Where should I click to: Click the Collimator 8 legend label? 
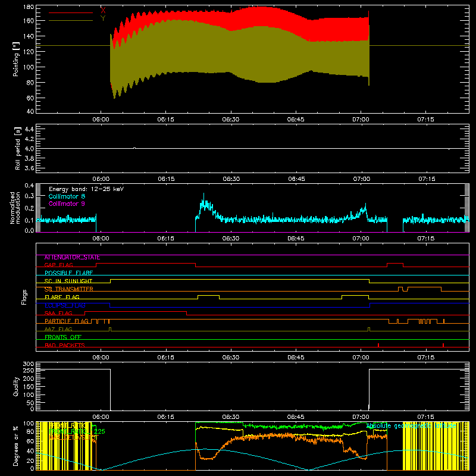[x=67, y=196]
